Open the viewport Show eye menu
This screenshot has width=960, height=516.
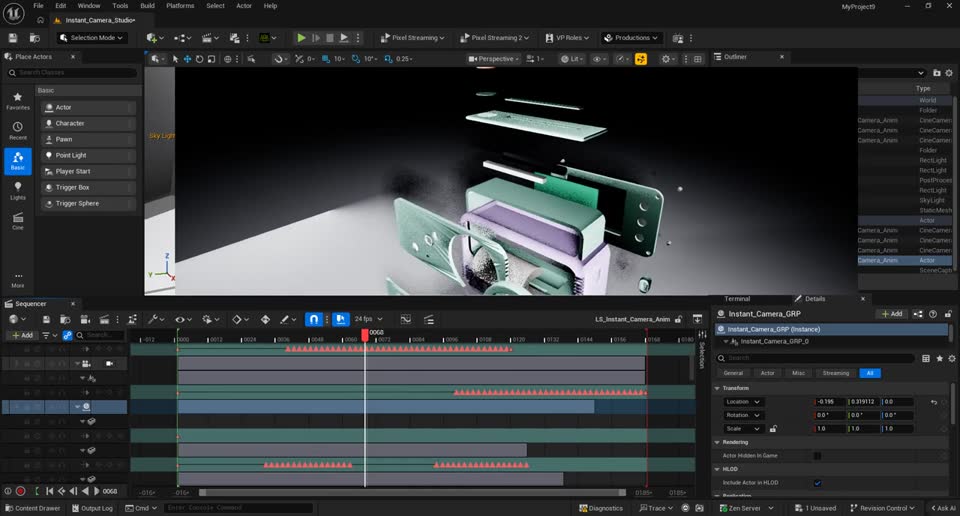point(598,59)
